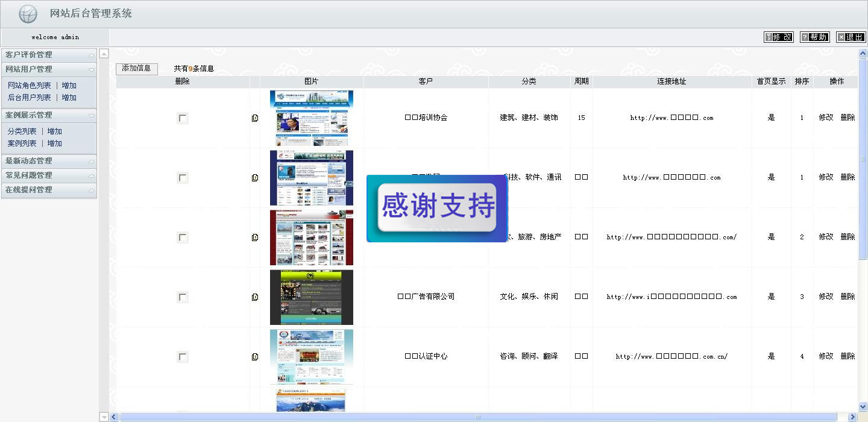Image resolution: width=868 pixels, height=422 pixels.
Task: Open the document icon in 培训协会 row
Action: pyautogui.click(x=255, y=118)
